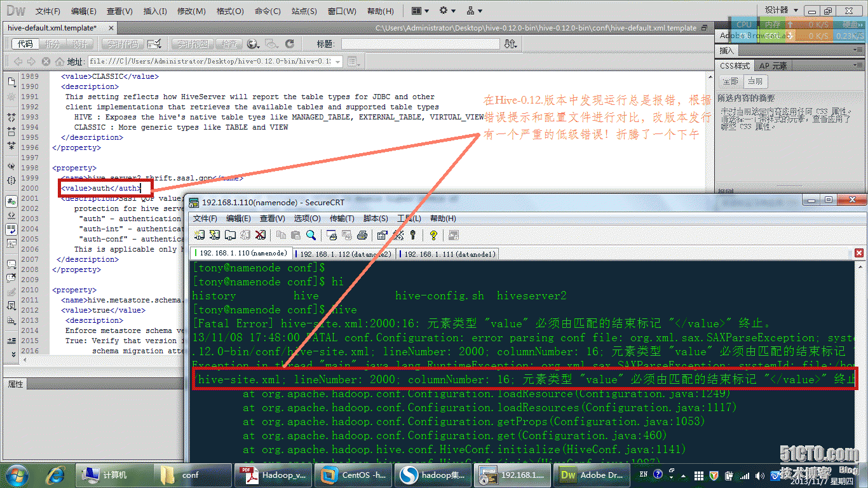Click Dreamweaver browser Home icon
The image size is (868, 488).
tap(59, 62)
